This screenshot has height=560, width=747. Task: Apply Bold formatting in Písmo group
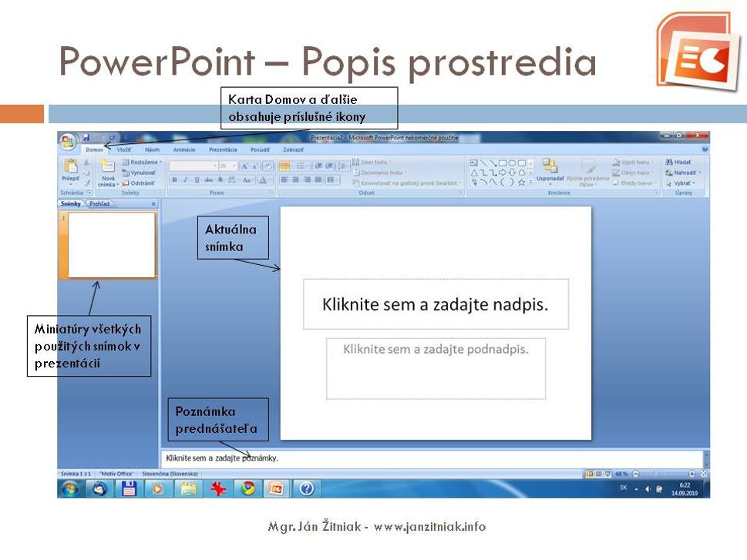[174, 180]
